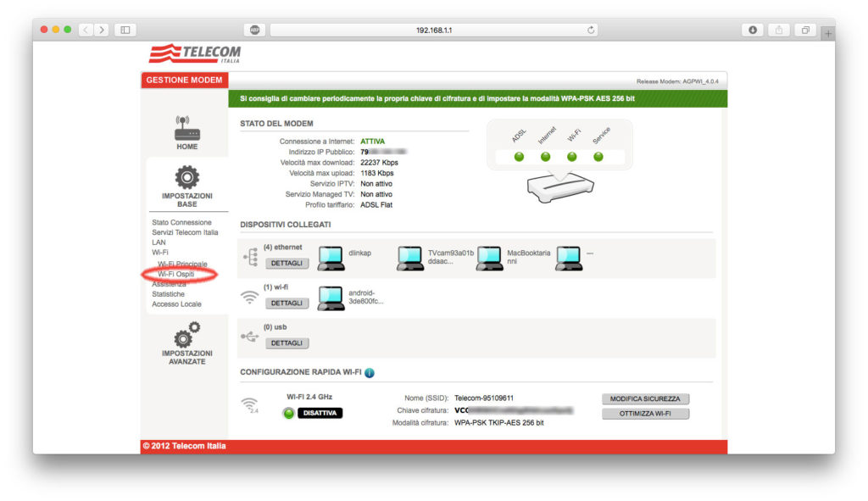Toggle Wi-Fi with Disattiva button
The height and width of the screenshot is (501, 868).
click(320, 413)
